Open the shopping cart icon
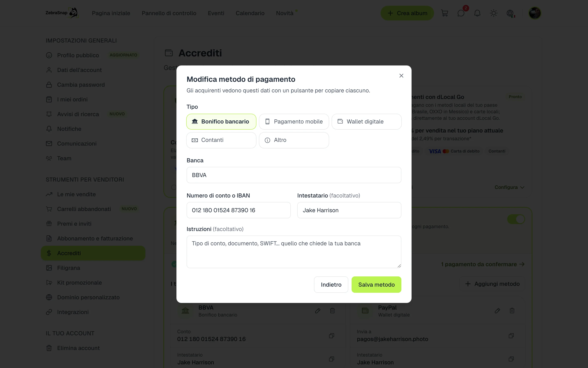 tap(444, 13)
